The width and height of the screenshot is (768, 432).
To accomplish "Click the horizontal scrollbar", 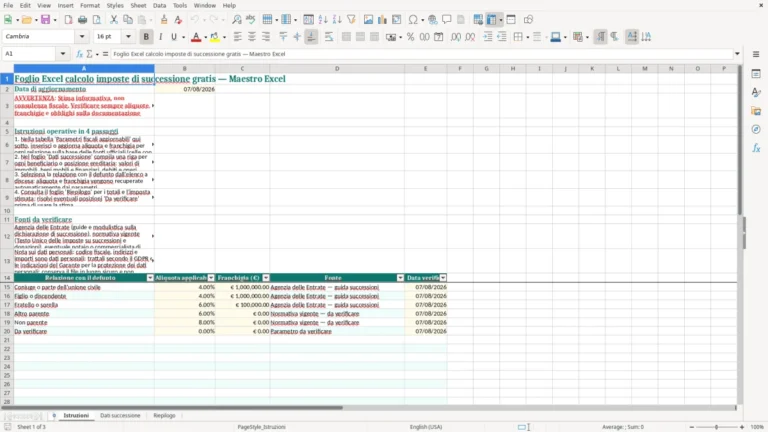I will [171, 408].
